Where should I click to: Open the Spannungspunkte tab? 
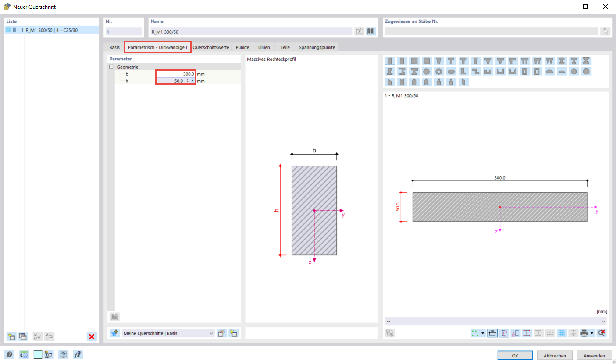tap(317, 47)
